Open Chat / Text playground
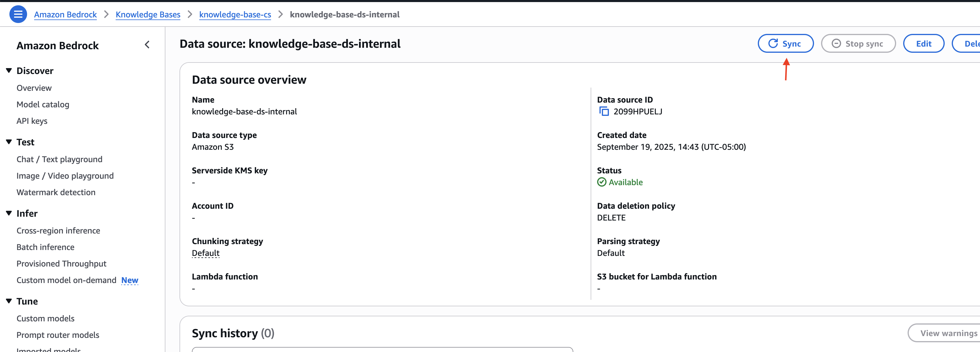The height and width of the screenshot is (352, 980). (59, 159)
